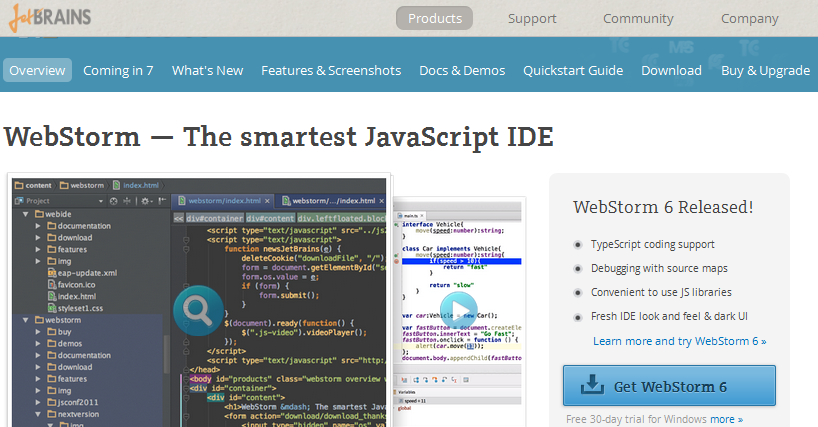Click the WebStorm 6 Released! heading

pos(663,207)
